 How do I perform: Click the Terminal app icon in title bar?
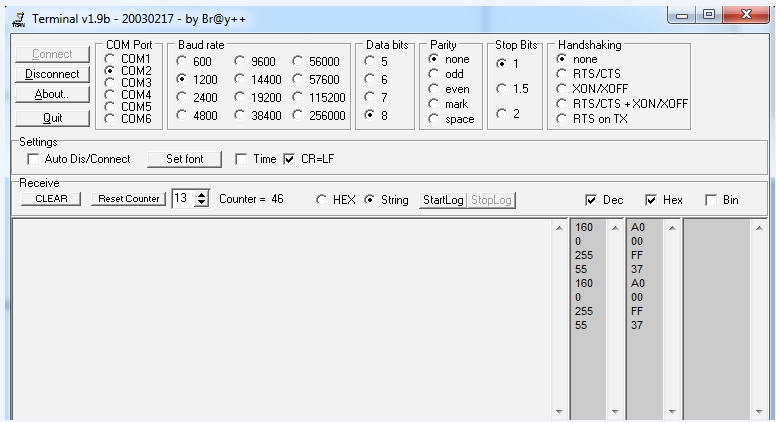19,18
